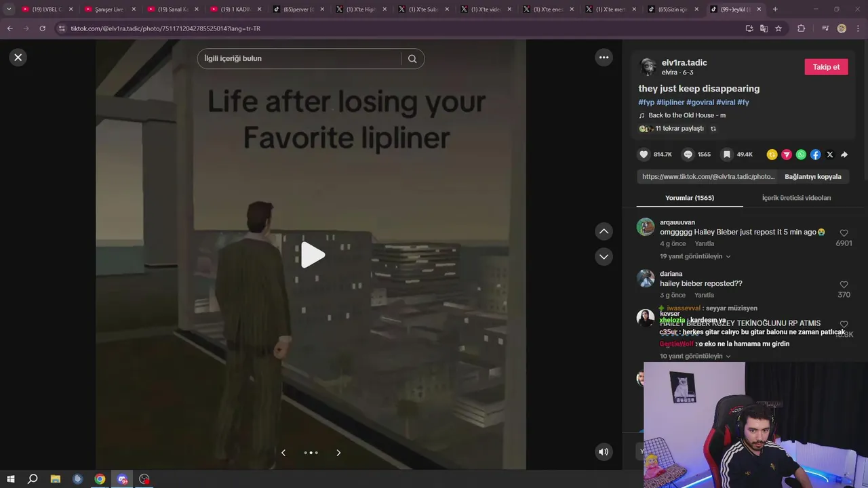Save the post with bookmark icon
The height and width of the screenshot is (488, 868).
(x=726, y=155)
